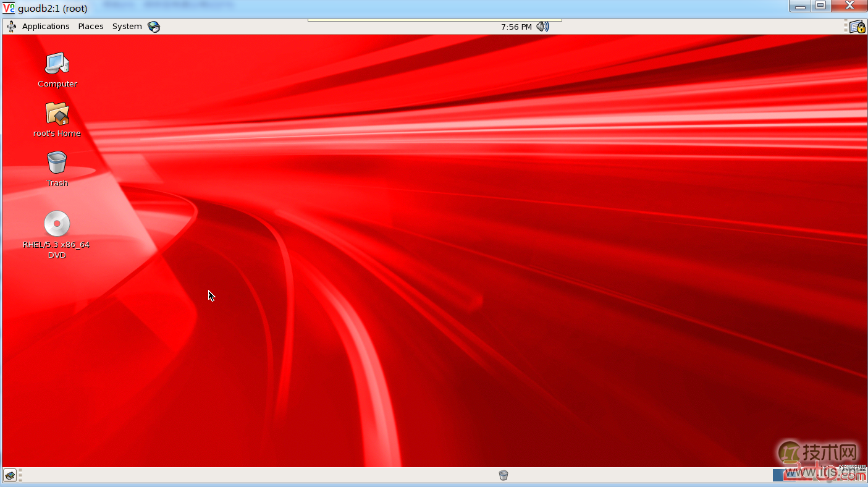868x487 pixels.
Task: Open root's Home folder icon
Action: tap(57, 114)
